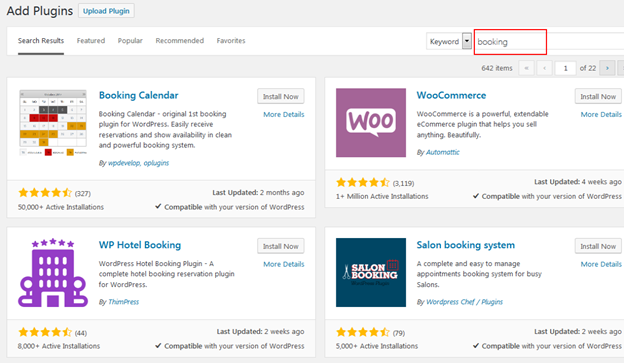Go to first page of results
This screenshot has height=363, width=624.
pyautogui.click(x=526, y=68)
